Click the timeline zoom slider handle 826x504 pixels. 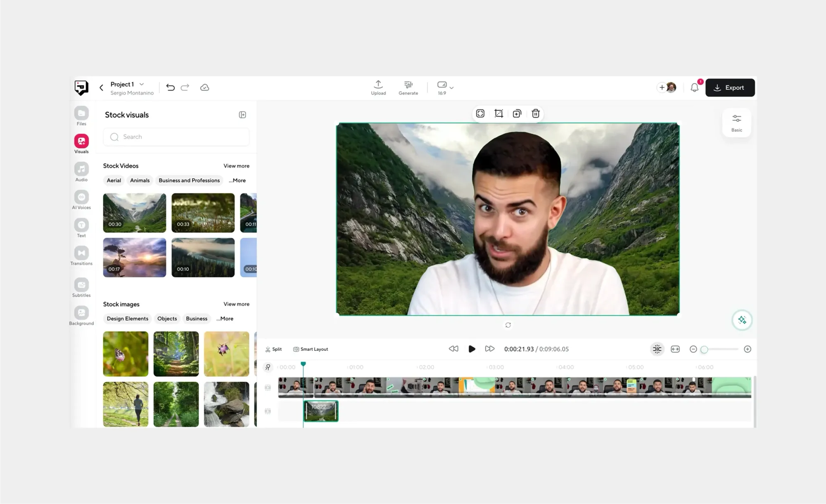point(704,350)
